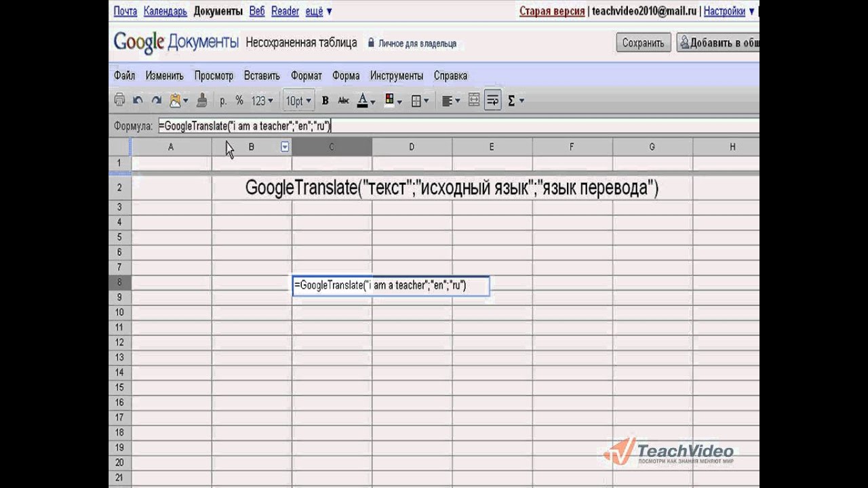Open the 10pt font size dropdown
The height and width of the screenshot is (488, 868).
click(x=298, y=100)
